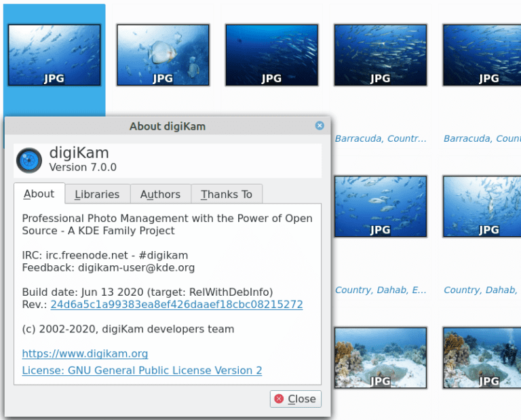This screenshot has width=521, height=420.
Task: Select the coral reef stingray thumbnail in bottom row
Action: pyautogui.click(x=381, y=358)
